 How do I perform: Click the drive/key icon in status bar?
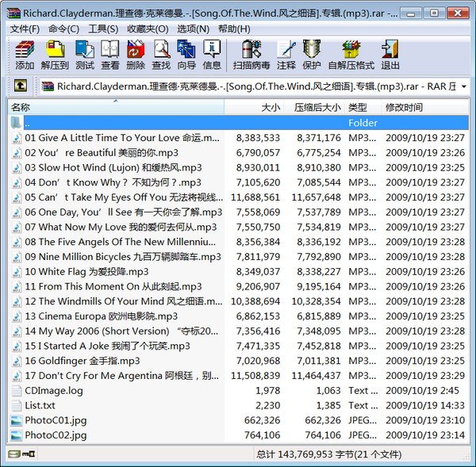click(x=21, y=454)
